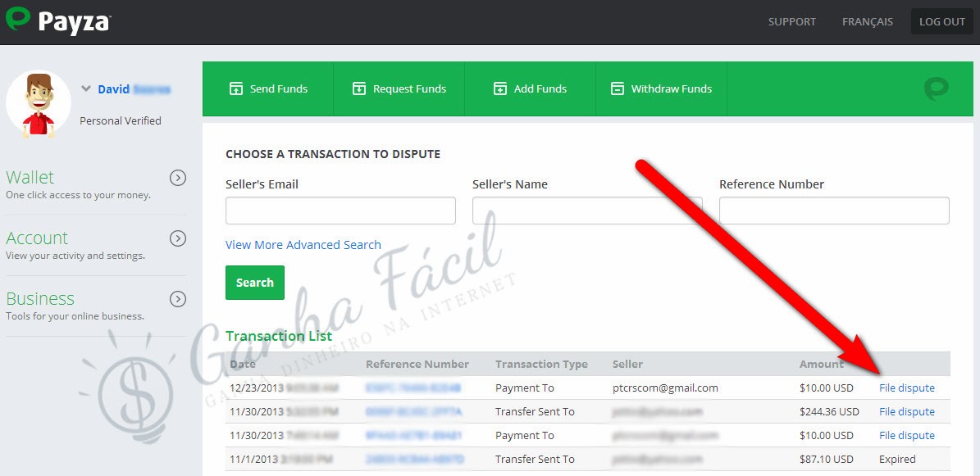
Task: File dispute for 11/30/2013 $10.00 payment
Action: coord(907,435)
